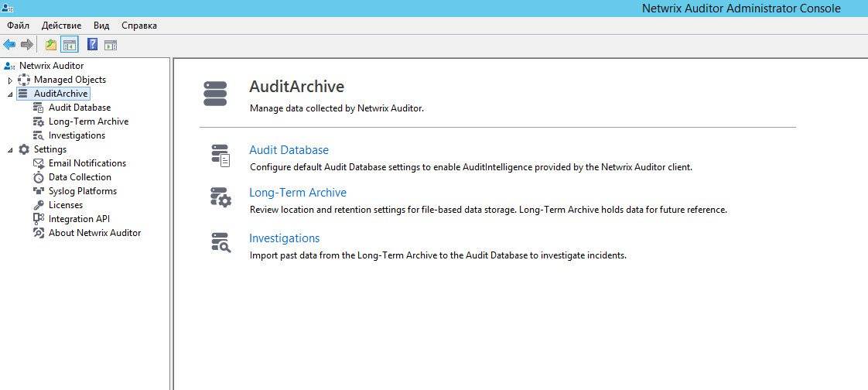Click the Audit Database icon in tree
Viewport: 868px width, 390px height.
(x=38, y=108)
